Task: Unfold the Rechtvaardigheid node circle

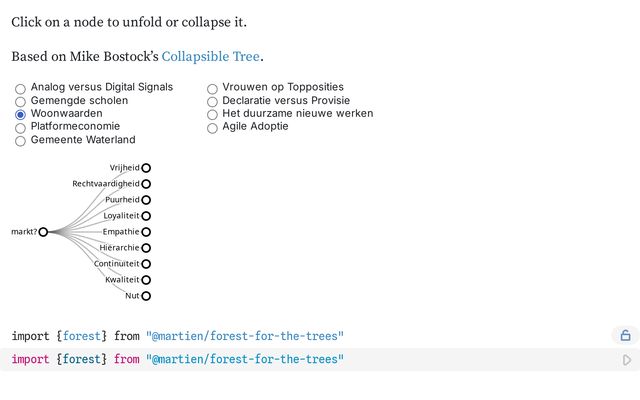Action: click(x=146, y=184)
